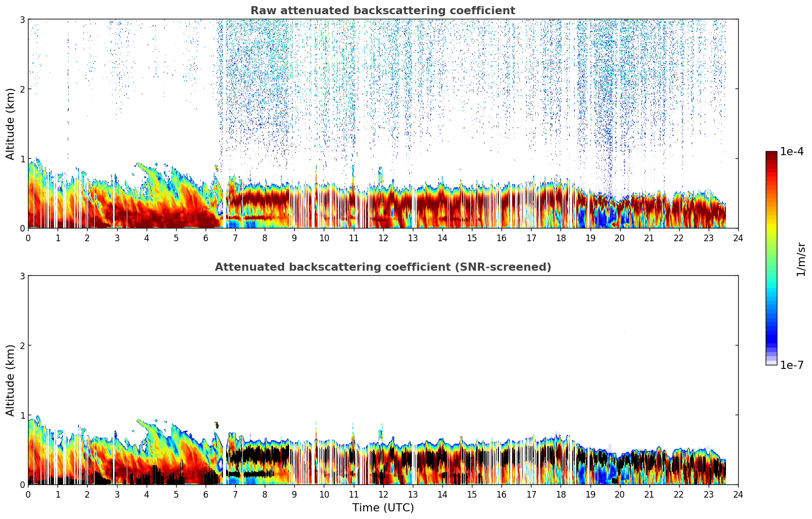812x519 pixels.
Task: Click the colorbar's "1e-4" maximum label
Action: click(x=792, y=152)
